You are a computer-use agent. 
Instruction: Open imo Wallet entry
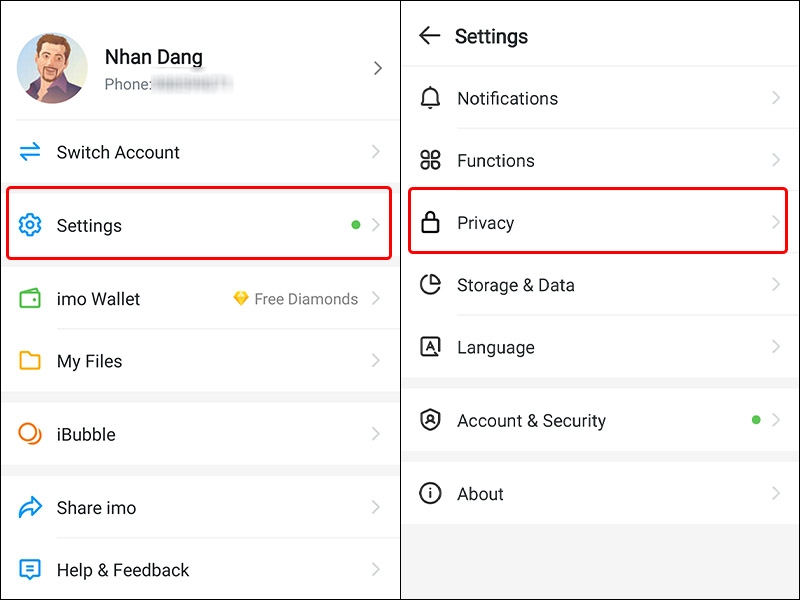click(200, 298)
